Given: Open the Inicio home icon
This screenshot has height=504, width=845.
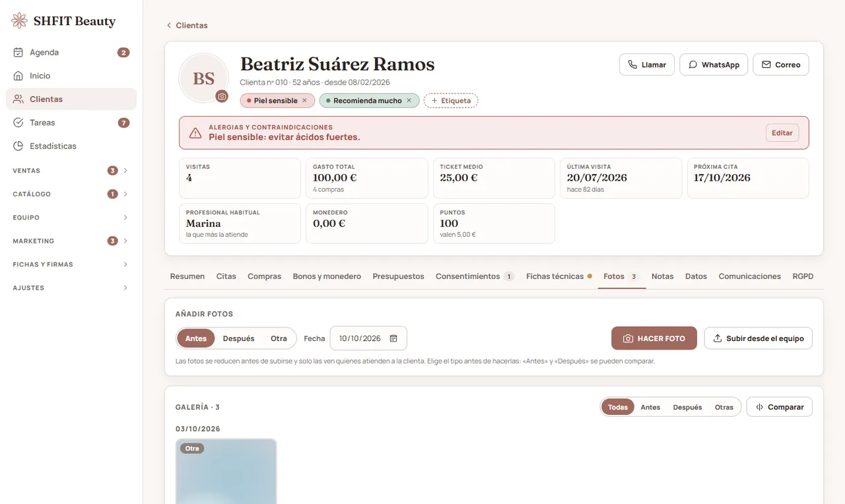Looking at the screenshot, I should [x=18, y=76].
